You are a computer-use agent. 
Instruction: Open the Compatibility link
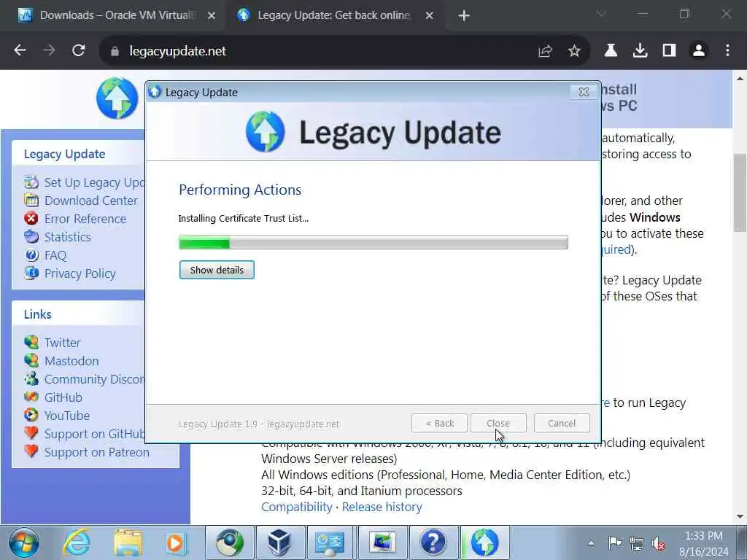tap(296, 507)
